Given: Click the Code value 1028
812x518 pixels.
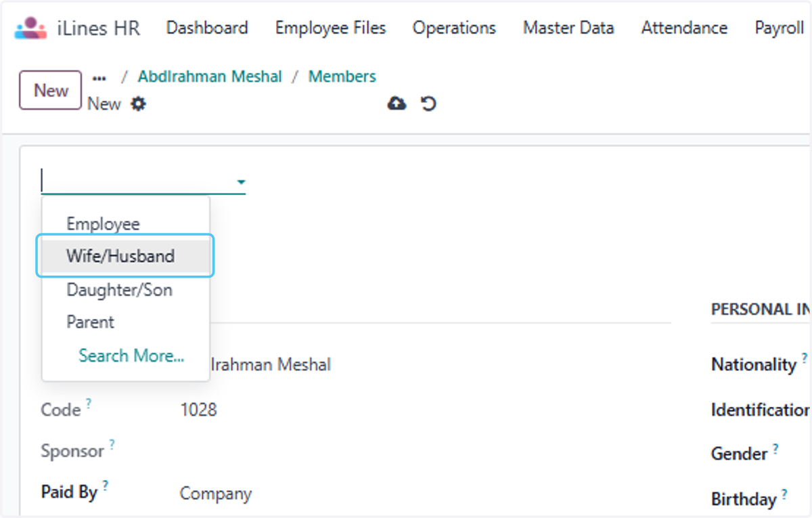Looking at the screenshot, I should (199, 410).
